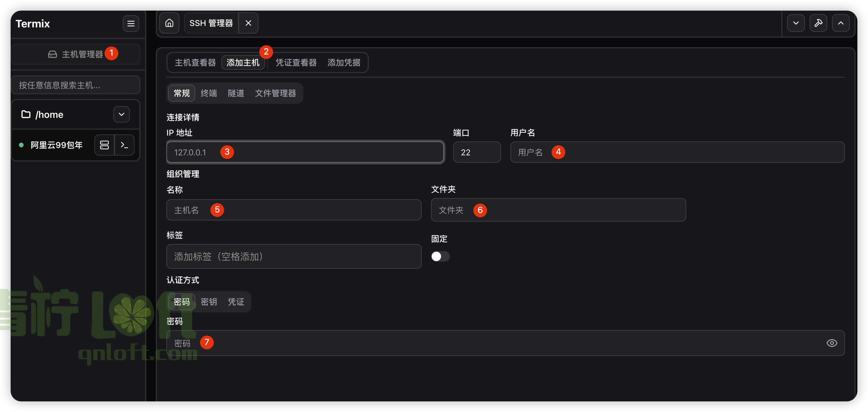
Task: Show password with the eye icon
Action: pos(832,343)
